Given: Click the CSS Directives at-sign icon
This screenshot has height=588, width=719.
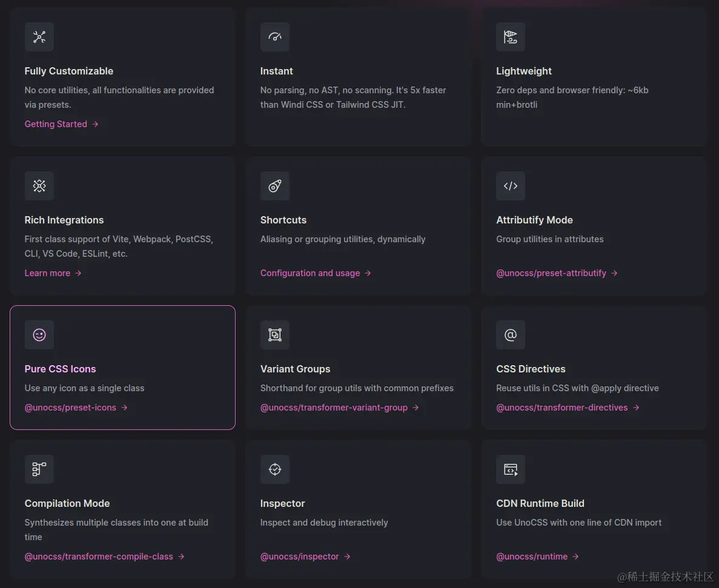Looking at the screenshot, I should [511, 335].
